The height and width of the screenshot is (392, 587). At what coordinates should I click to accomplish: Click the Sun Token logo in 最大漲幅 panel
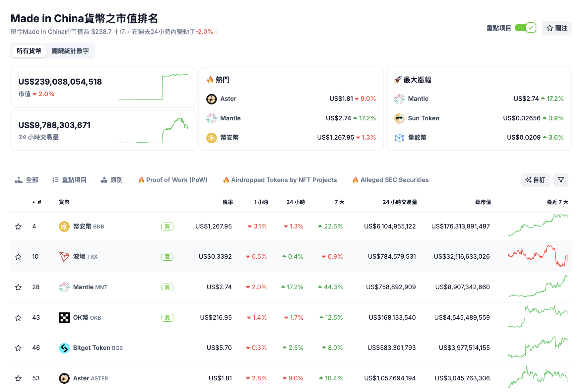399,118
